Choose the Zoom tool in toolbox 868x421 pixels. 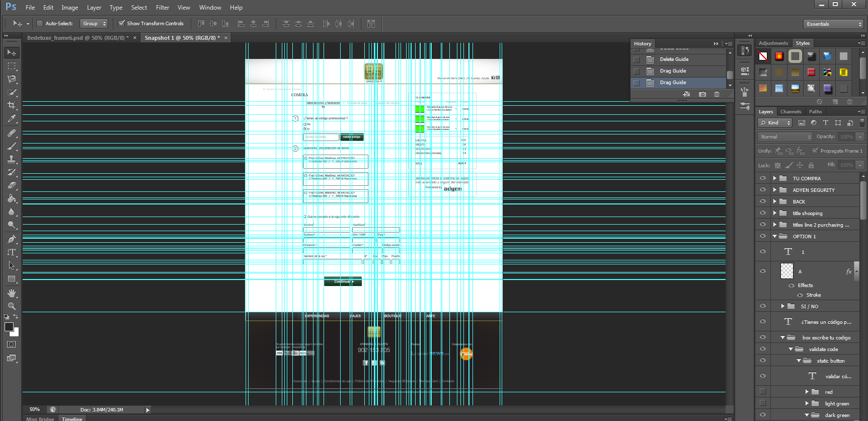pos(12,306)
